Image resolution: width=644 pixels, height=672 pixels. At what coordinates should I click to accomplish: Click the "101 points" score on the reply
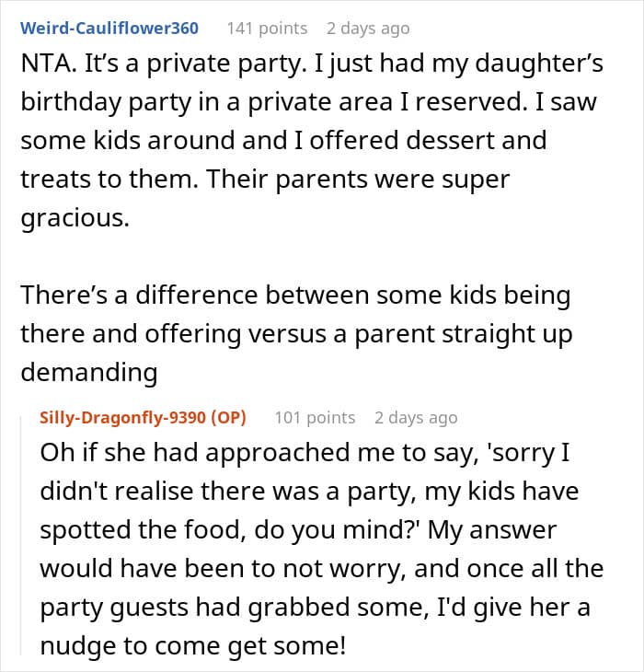(x=315, y=417)
